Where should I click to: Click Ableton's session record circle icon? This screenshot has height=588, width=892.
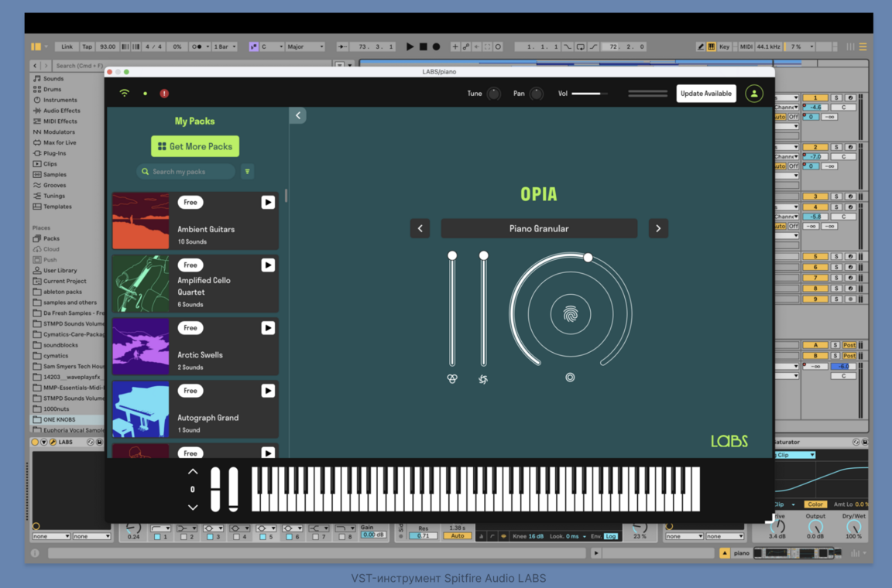pyautogui.click(x=499, y=46)
